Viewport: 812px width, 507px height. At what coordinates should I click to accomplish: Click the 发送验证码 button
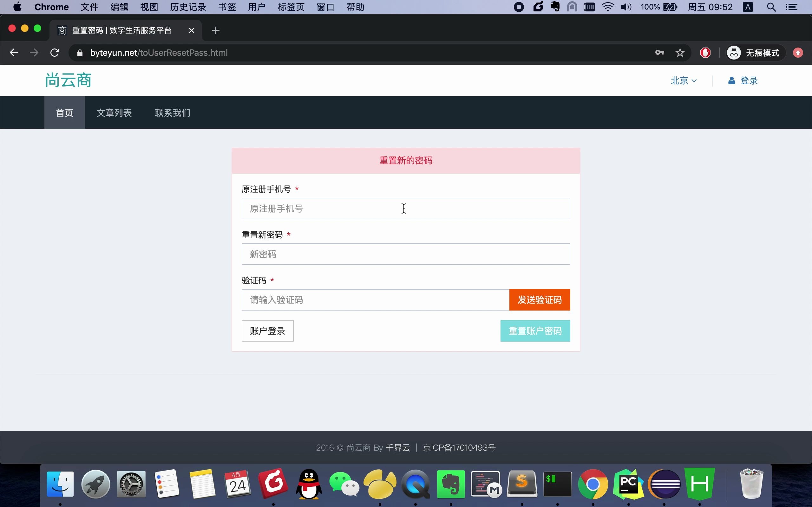click(539, 299)
